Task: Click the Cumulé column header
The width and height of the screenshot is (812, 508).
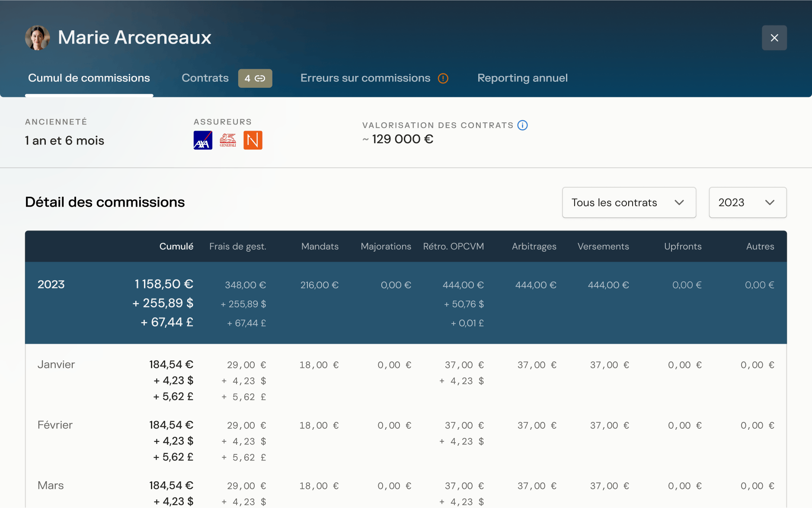Action: [x=176, y=246]
